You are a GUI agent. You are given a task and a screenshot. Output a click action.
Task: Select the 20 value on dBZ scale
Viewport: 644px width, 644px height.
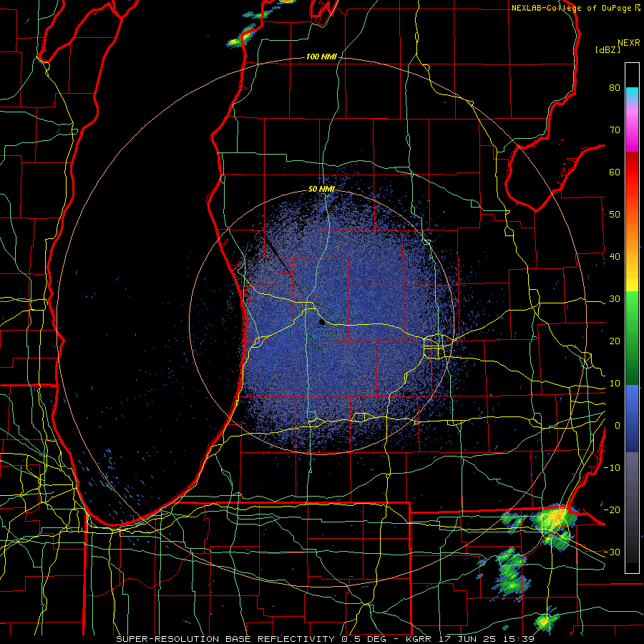[615, 341]
